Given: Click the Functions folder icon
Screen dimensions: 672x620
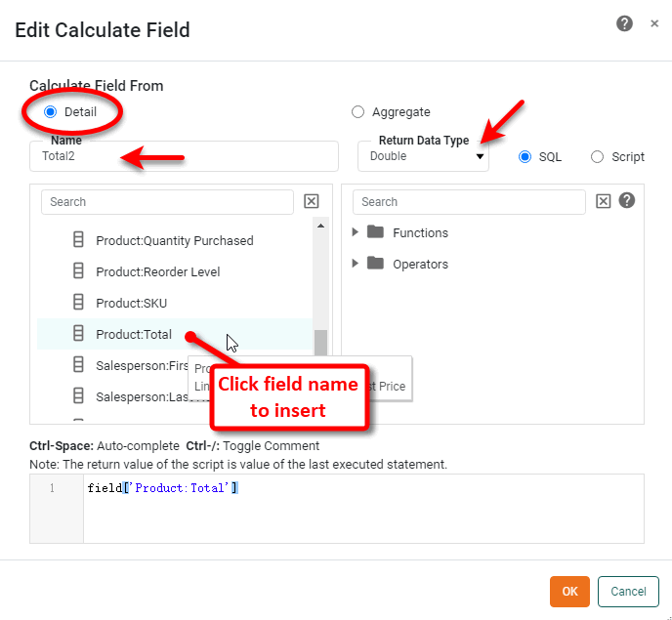Looking at the screenshot, I should click(x=375, y=232).
